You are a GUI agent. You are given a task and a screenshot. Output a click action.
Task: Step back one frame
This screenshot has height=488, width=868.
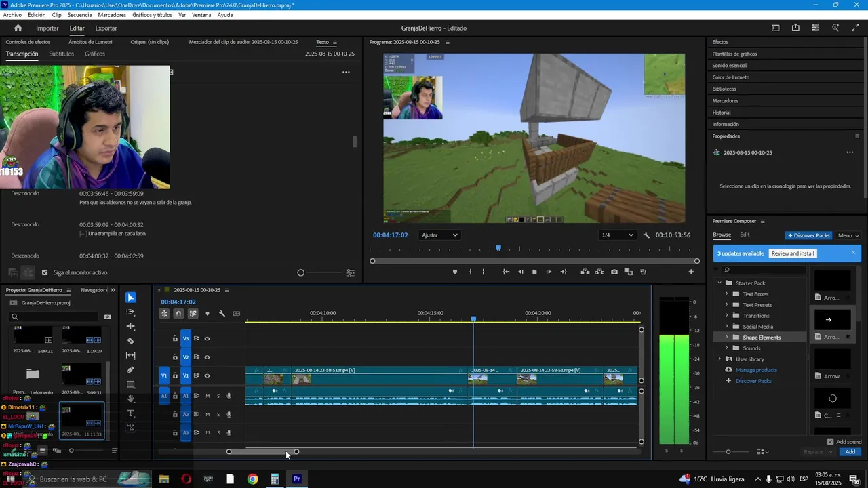tap(520, 272)
